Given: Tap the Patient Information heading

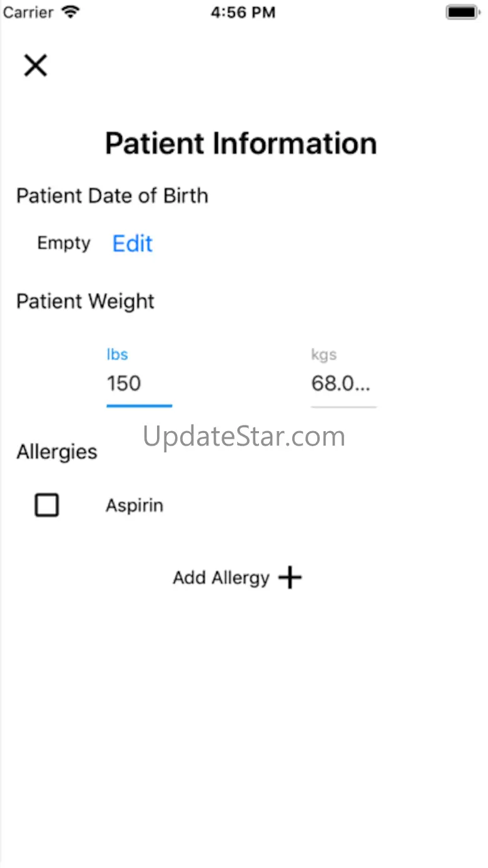Looking at the screenshot, I should (x=241, y=143).
